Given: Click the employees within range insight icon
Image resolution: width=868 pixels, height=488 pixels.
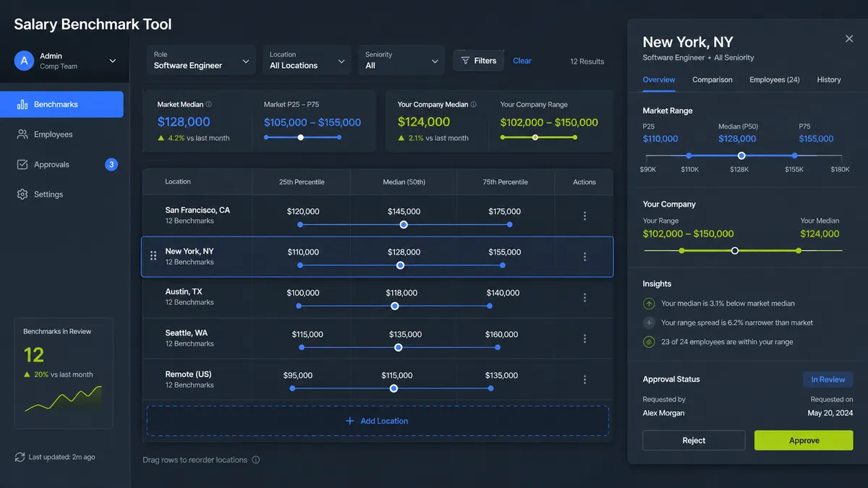Looking at the screenshot, I should coord(649,342).
